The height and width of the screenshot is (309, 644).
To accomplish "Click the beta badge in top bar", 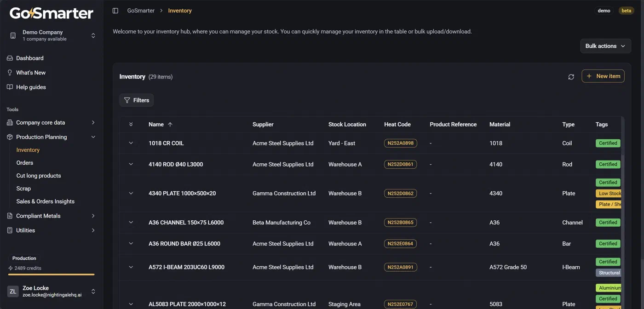I will [x=627, y=11].
